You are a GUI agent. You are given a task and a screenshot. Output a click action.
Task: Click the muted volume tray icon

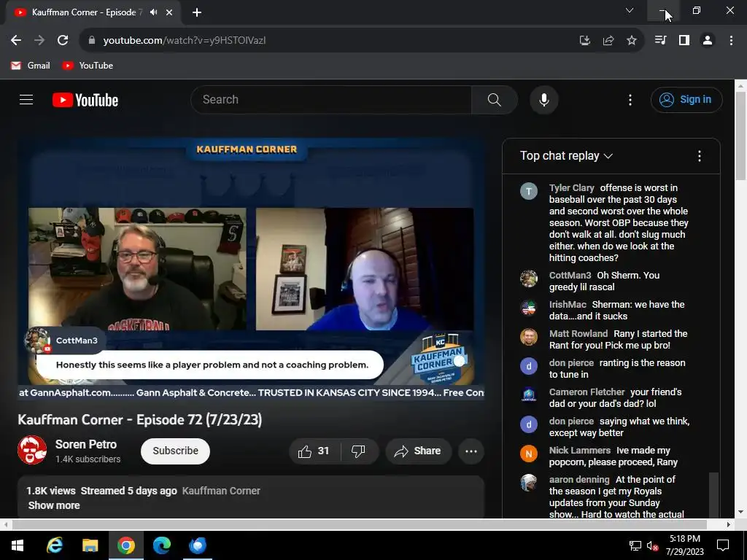point(652,545)
